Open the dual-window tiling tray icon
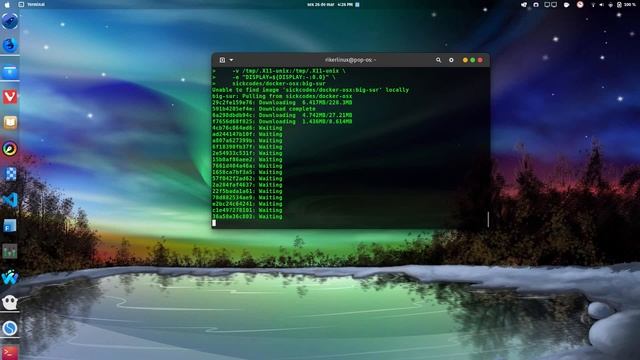Screen dimensions: 640x360 pos(551,4)
